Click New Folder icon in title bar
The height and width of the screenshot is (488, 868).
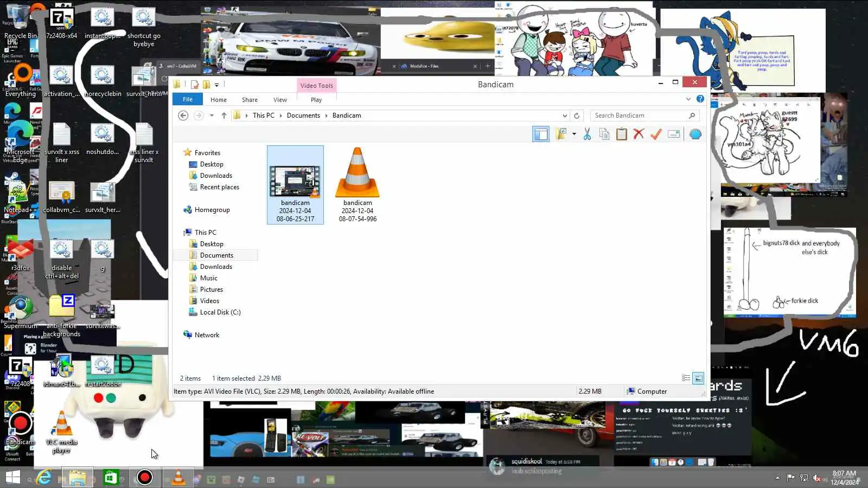[206, 85]
